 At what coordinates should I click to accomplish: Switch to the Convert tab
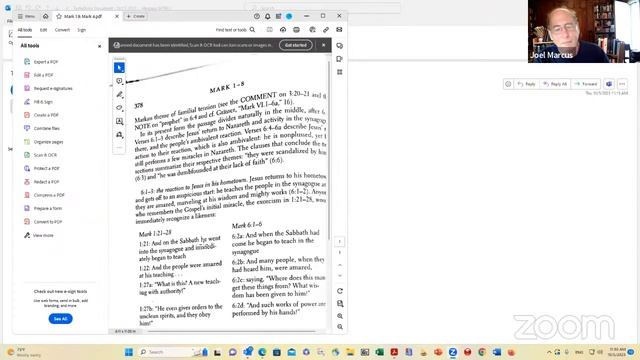click(x=62, y=30)
